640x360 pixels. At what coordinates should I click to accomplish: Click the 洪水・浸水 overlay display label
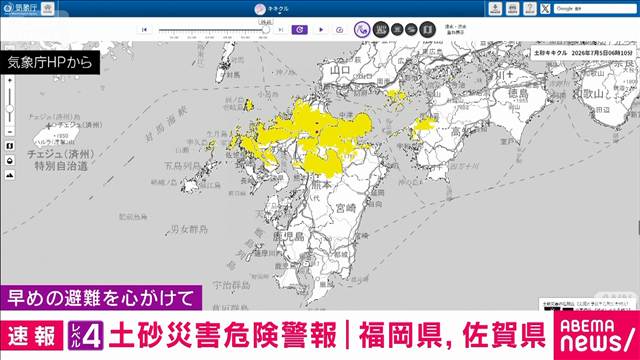point(455,29)
